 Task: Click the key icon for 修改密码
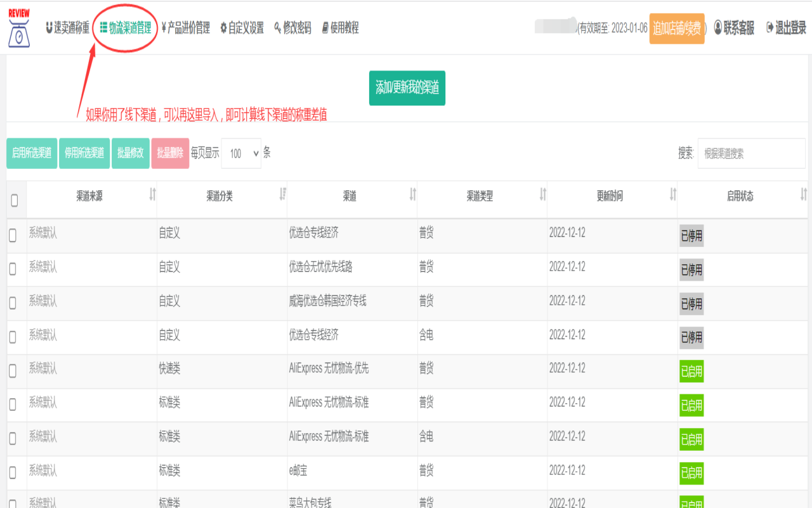277,28
